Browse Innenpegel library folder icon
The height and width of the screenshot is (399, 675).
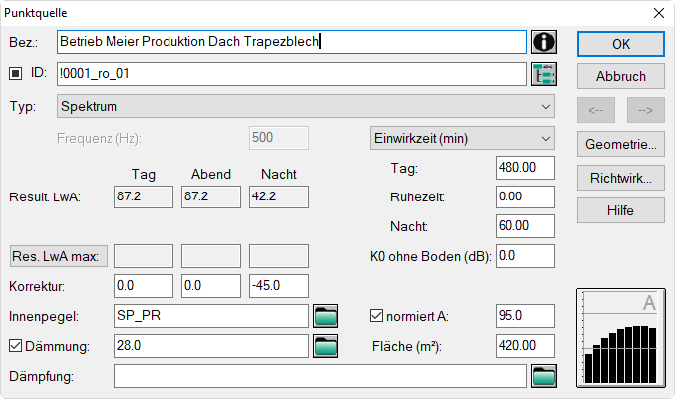tap(325, 316)
